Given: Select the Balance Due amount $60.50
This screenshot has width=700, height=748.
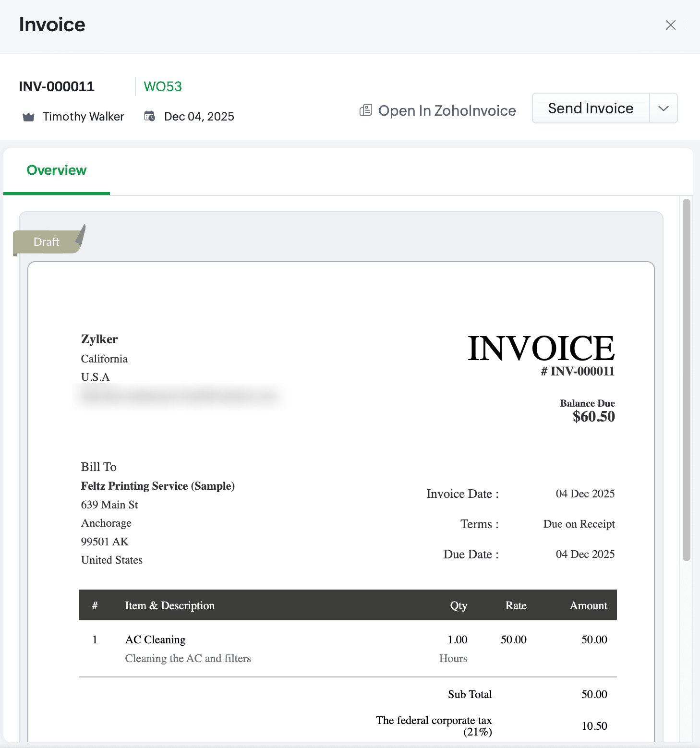Looking at the screenshot, I should (x=593, y=416).
